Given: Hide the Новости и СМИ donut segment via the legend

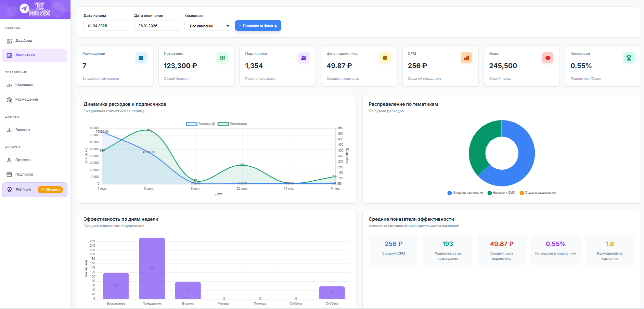Looking at the screenshot, I should coord(501,193).
